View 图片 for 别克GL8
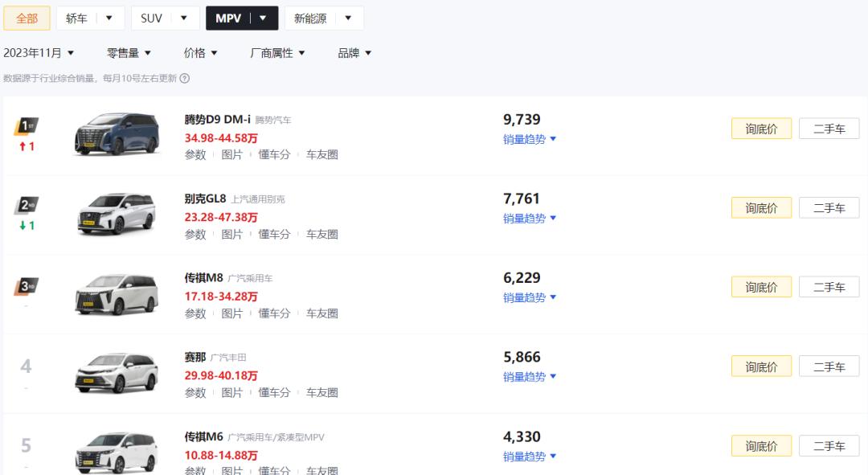868x475 pixels. [231, 235]
